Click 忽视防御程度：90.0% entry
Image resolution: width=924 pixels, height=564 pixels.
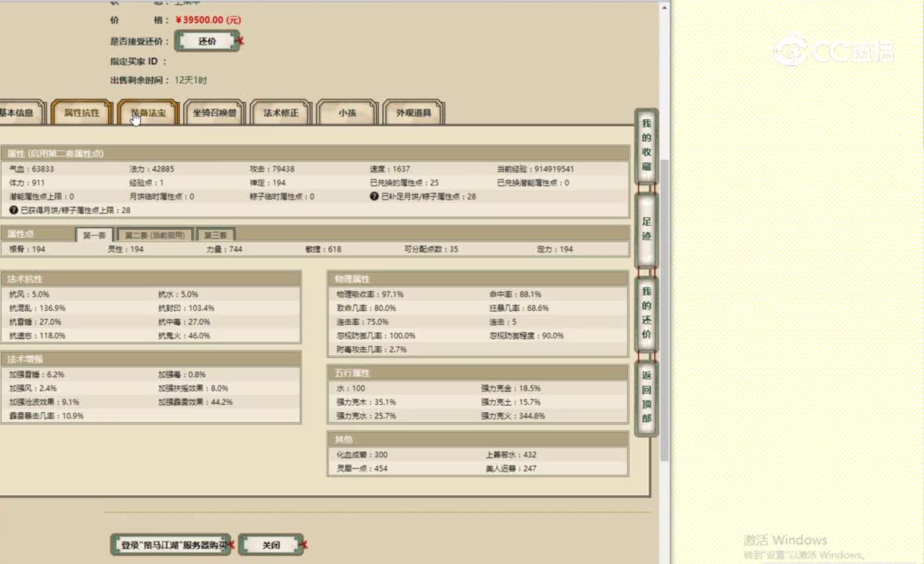coord(526,336)
